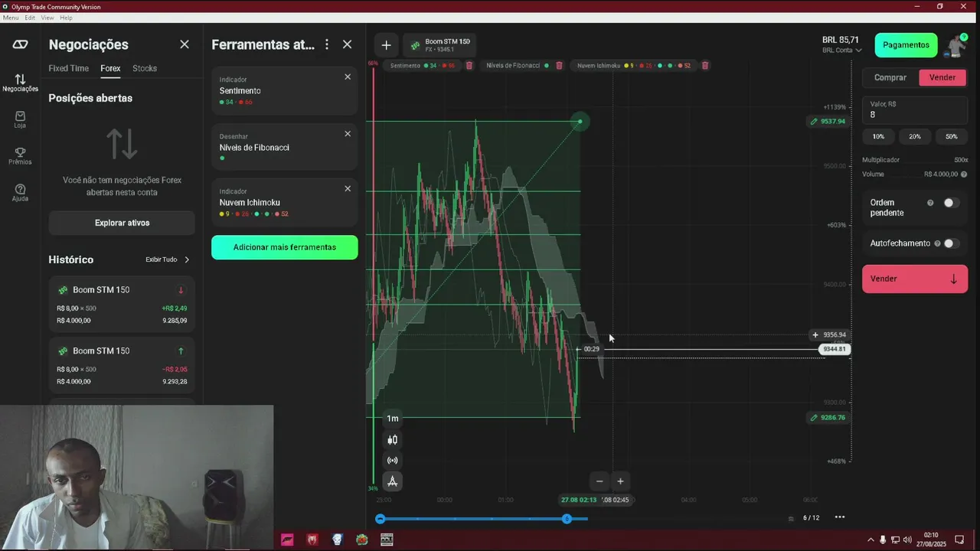980x551 pixels.
Task: Open Nuvem Ichimoku indicator settings
Action: click(285, 202)
